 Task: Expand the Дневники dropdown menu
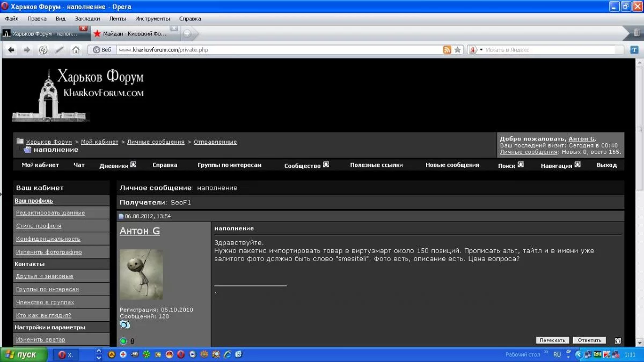[133, 165]
